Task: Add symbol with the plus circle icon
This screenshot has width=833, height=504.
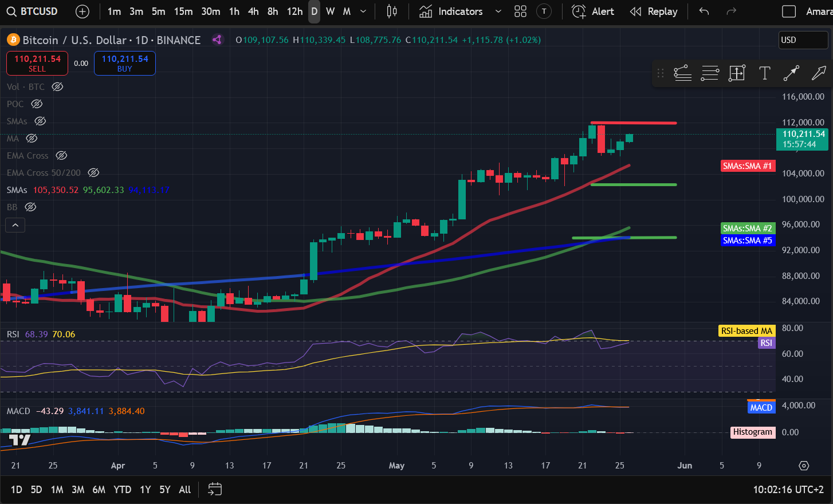Action: 82,11
